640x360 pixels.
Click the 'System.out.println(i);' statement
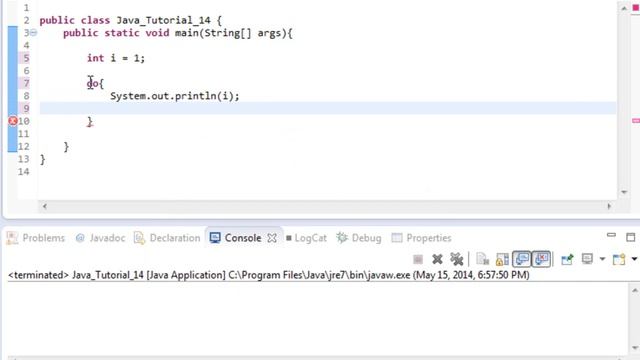tap(175, 96)
